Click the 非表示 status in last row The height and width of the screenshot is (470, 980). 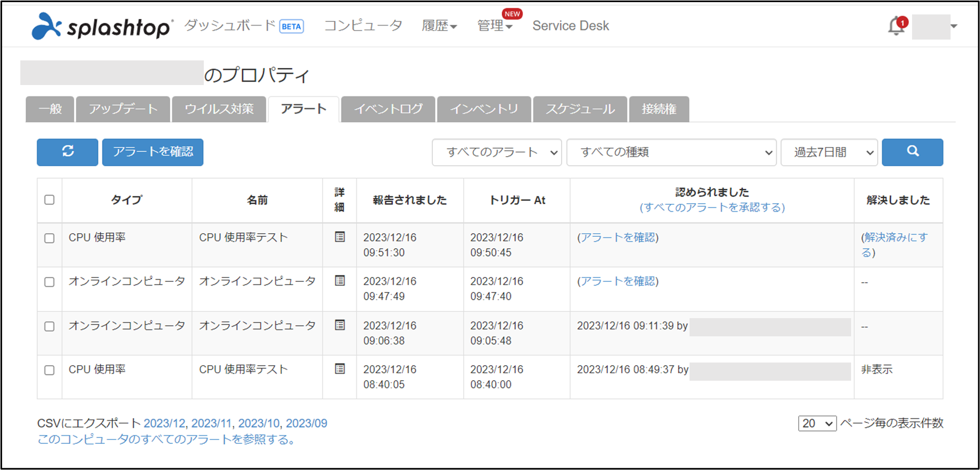pyautogui.click(x=877, y=369)
